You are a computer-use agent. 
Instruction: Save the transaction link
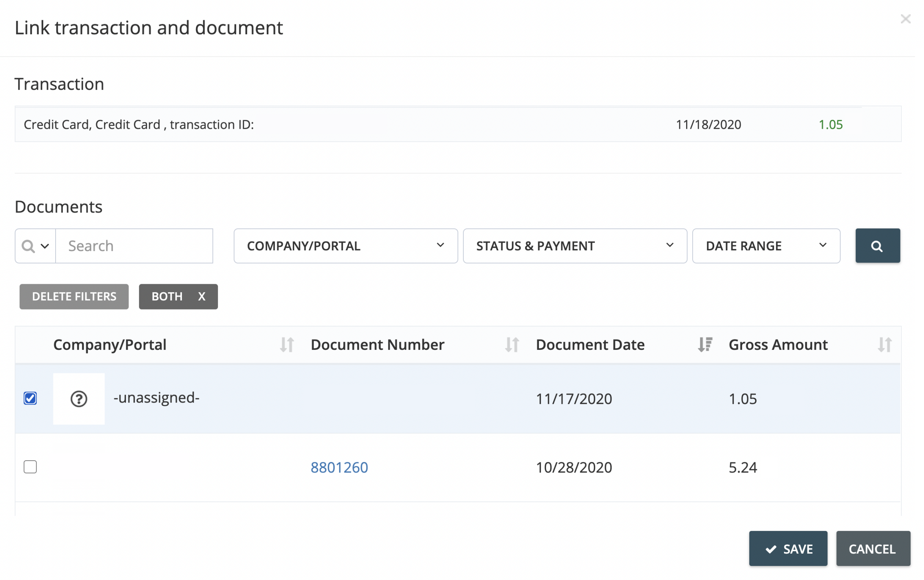click(788, 549)
